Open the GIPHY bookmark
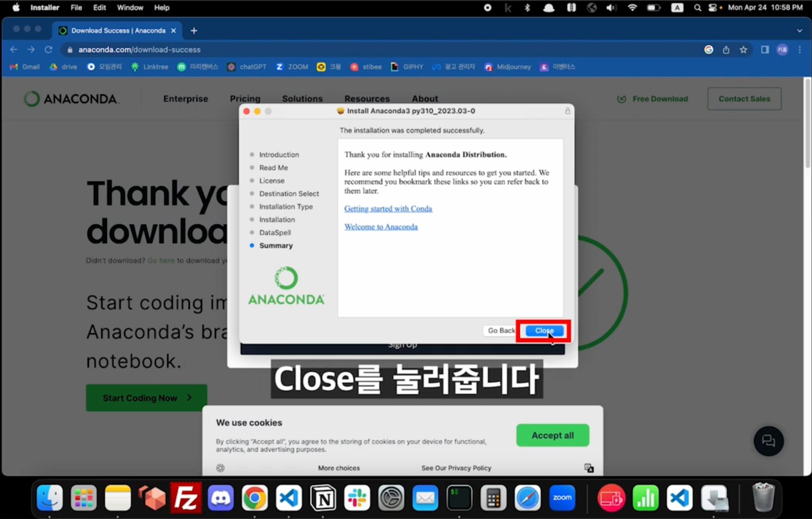 (x=407, y=66)
